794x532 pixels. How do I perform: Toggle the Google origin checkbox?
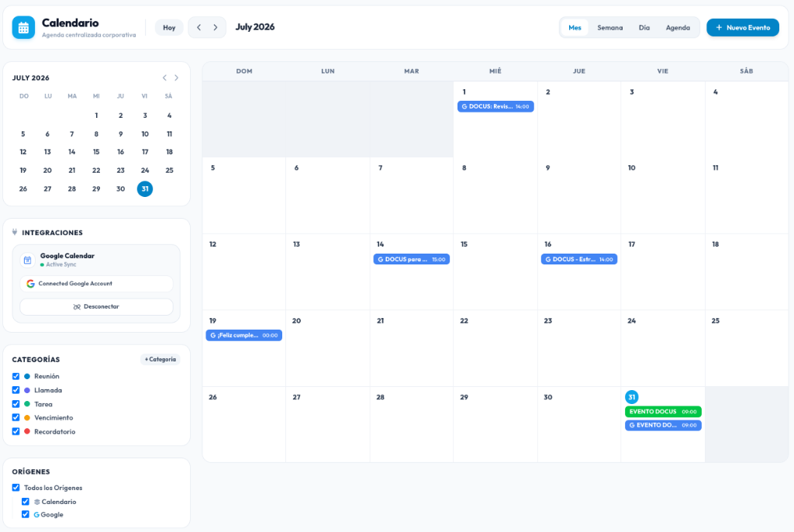26,514
